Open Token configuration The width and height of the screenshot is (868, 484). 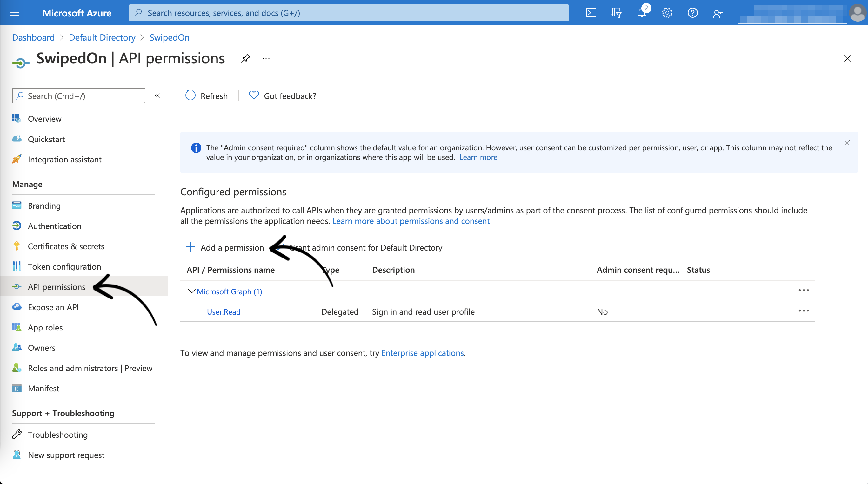click(64, 266)
